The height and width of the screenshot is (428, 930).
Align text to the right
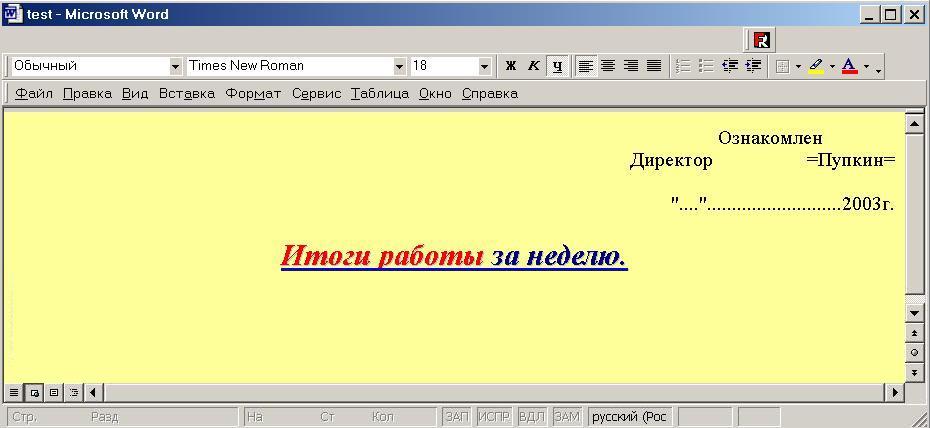[631, 66]
